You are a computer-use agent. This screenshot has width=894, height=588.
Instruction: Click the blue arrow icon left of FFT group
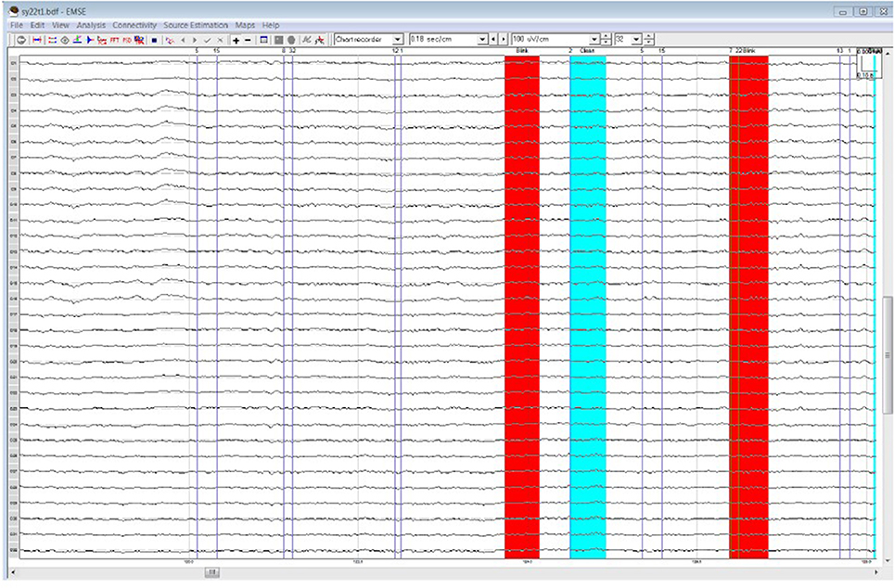click(90, 40)
